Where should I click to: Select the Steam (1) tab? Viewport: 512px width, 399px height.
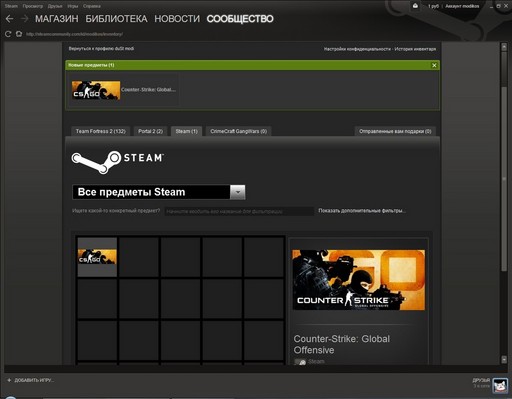tap(187, 131)
